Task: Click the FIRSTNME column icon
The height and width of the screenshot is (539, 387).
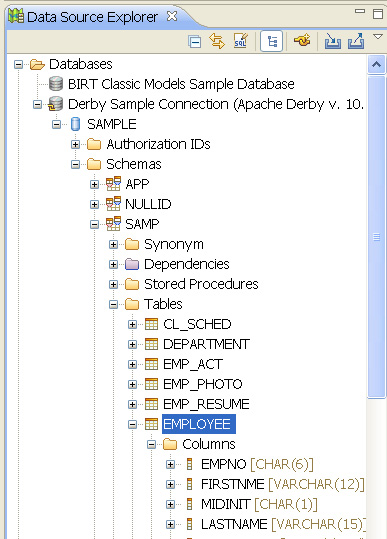Action: click(x=189, y=484)
